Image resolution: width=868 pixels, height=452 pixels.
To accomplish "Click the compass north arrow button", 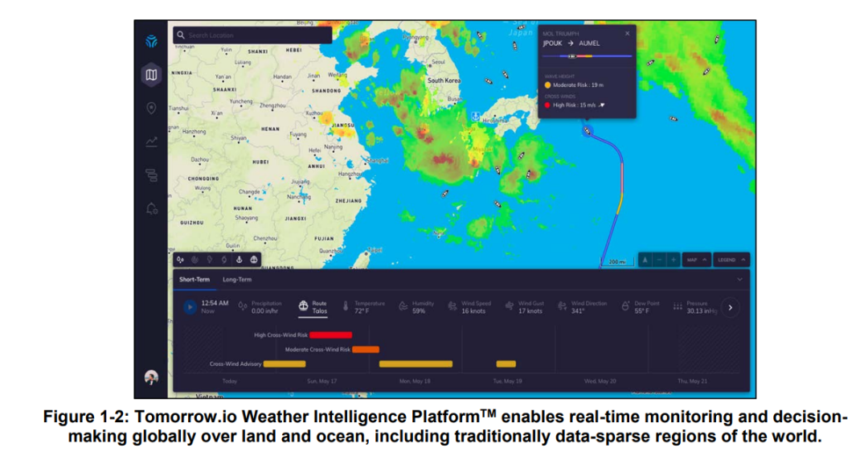I will point(645,260).
